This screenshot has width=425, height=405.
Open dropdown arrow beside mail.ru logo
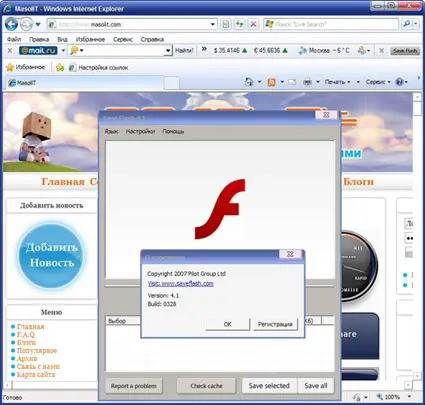[x=63, y=51]
